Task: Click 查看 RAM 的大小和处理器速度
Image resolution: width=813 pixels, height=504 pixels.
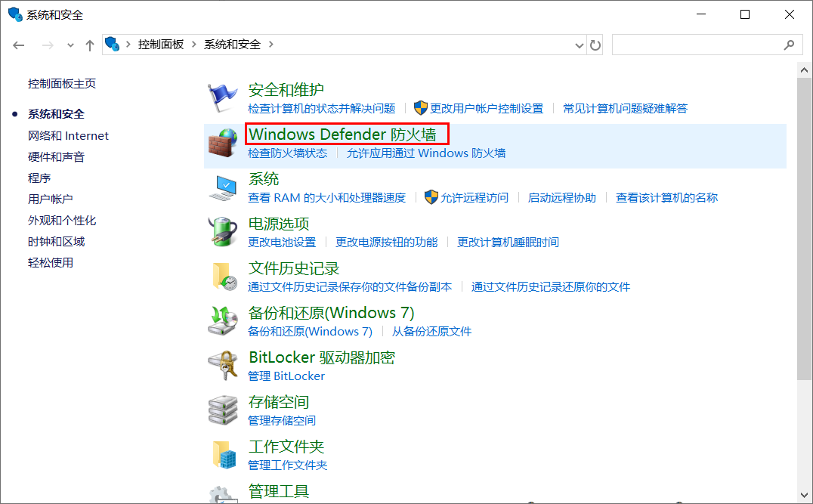Action: 326,197
